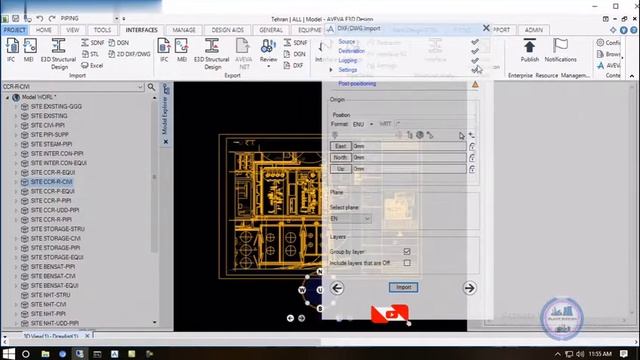Select Excel import option

(92, 65)
